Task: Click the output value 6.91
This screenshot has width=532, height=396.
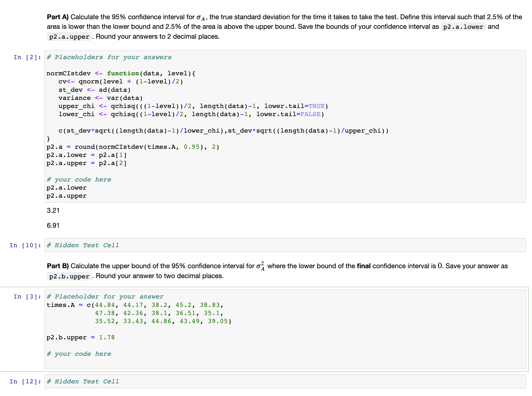Action: 53,225
